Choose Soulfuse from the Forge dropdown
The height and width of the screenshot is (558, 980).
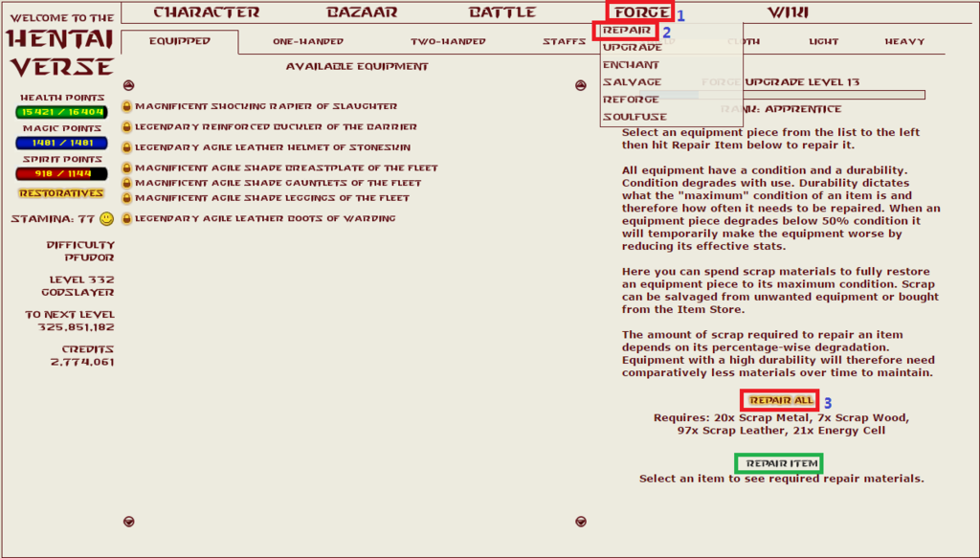click(635, 117)
